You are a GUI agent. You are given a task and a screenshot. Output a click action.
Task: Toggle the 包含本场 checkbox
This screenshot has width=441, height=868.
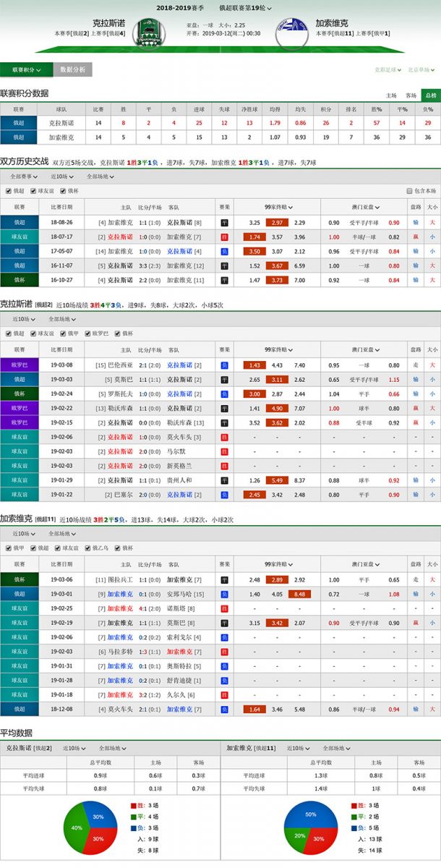pos(409,191)
